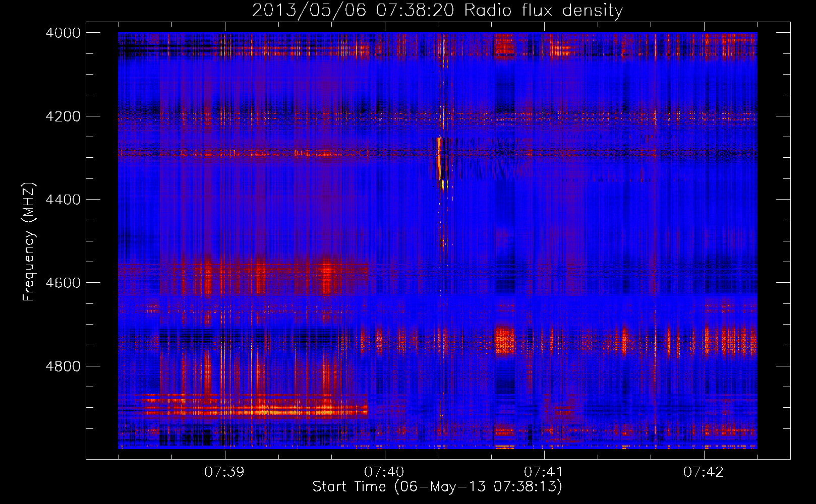Click the 4600 frequency tick label
This screenshot has height=504, width=816.
tap(63, 283)
